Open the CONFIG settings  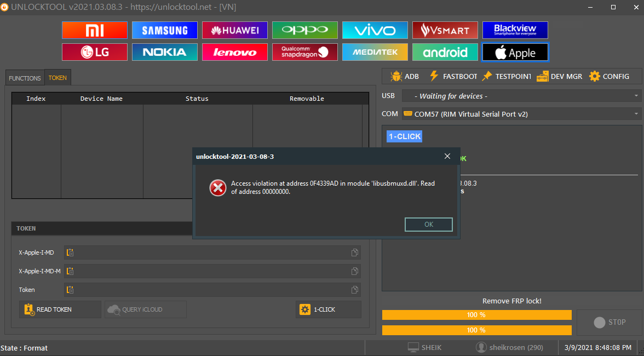[609, 76]
